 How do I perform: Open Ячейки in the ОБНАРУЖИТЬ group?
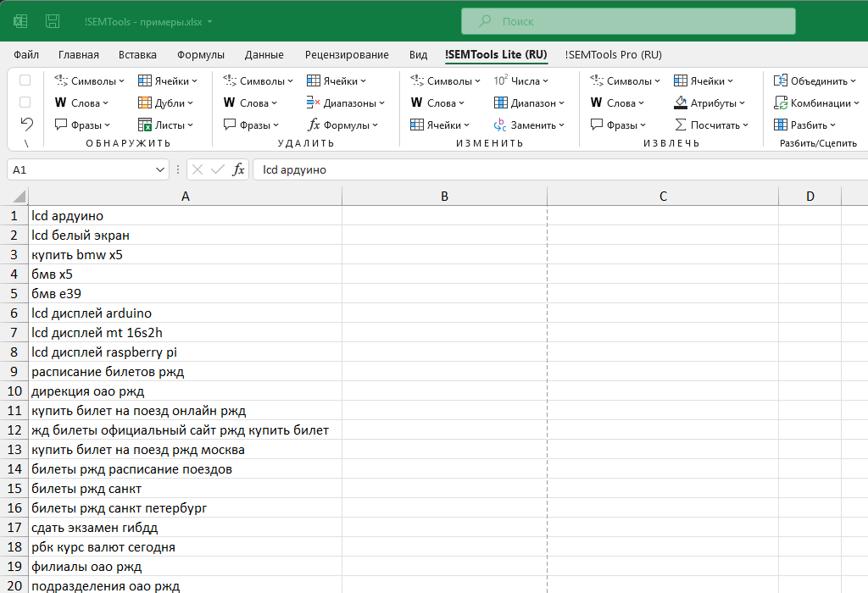pyautogui.click(x=168, y=80)
